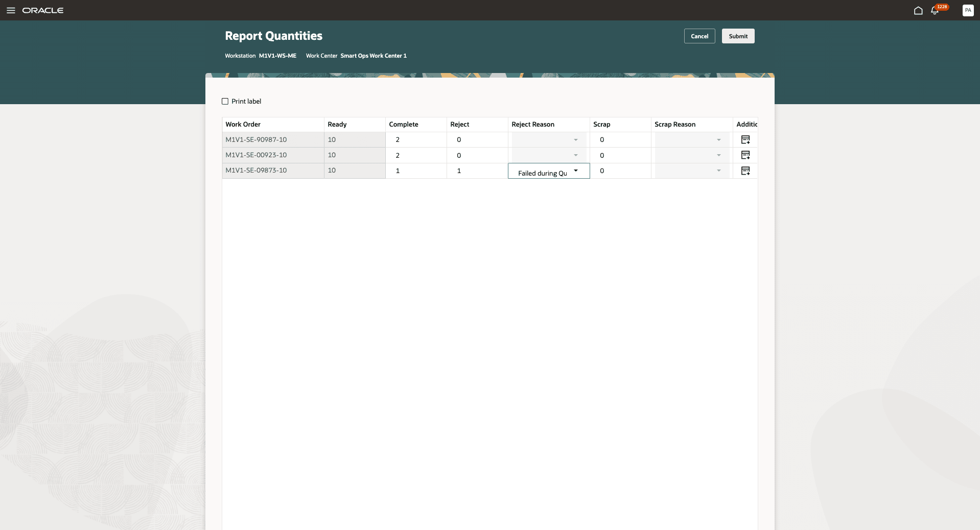Select the Work Order column header
980x530 pixels.
coord(273,124)
